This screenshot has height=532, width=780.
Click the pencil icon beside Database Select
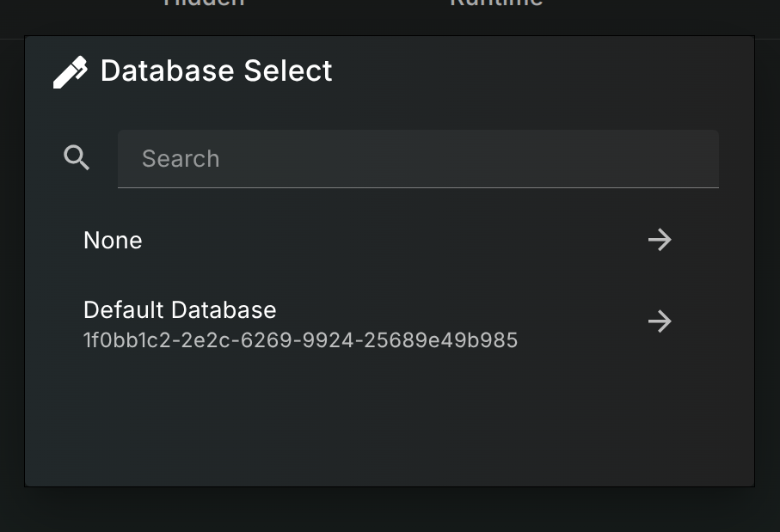coord(71,72)
